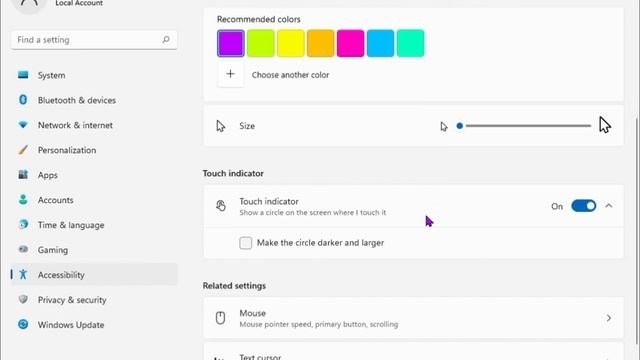This screenshot has height=360, width=640.
Task: Click the Privacy & security shield icon
Action: tap(23, 299)
